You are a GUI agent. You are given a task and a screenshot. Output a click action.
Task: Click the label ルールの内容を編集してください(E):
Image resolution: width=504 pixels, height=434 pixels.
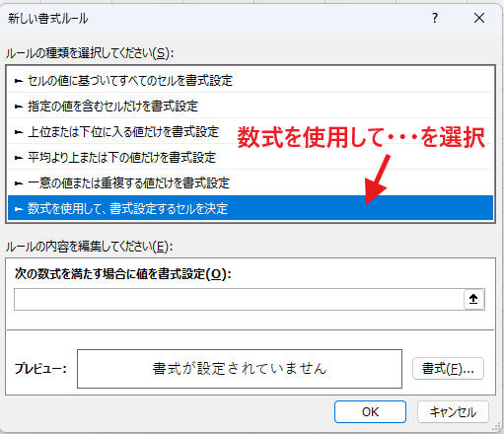pos(89,247)
